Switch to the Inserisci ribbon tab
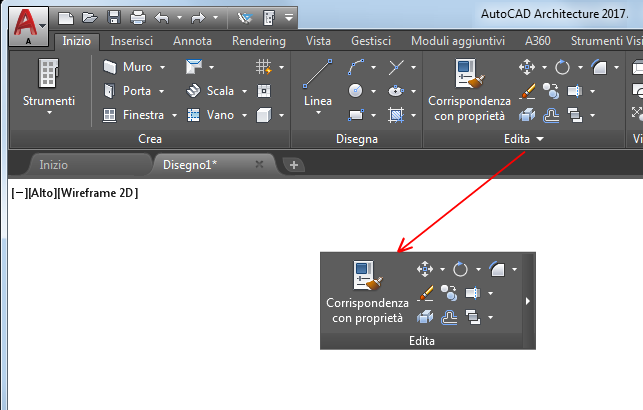 point(131,41)
